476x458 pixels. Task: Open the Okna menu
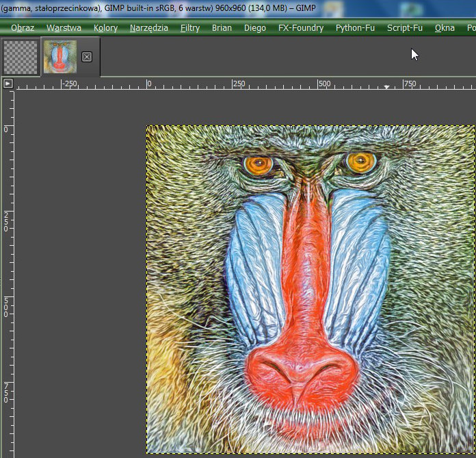click(x=445, y=28)
